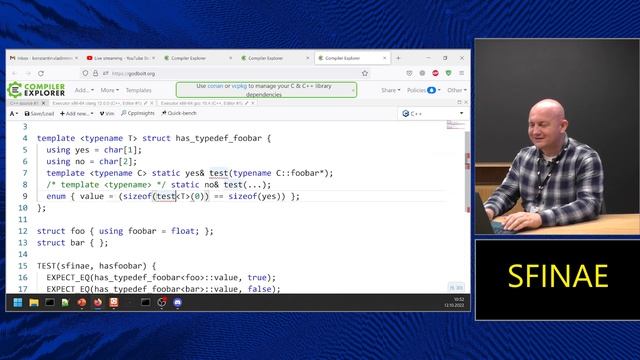Reload the godbolt.org page
640x360 pixels.
point(41,73)
